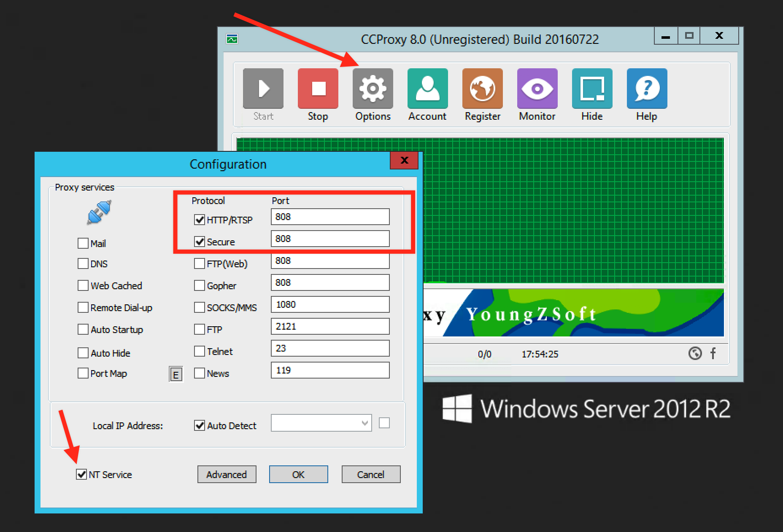The image size is (783, 532).
Task: Minimize the CCProxy window
Action: (x=666, y=36)
